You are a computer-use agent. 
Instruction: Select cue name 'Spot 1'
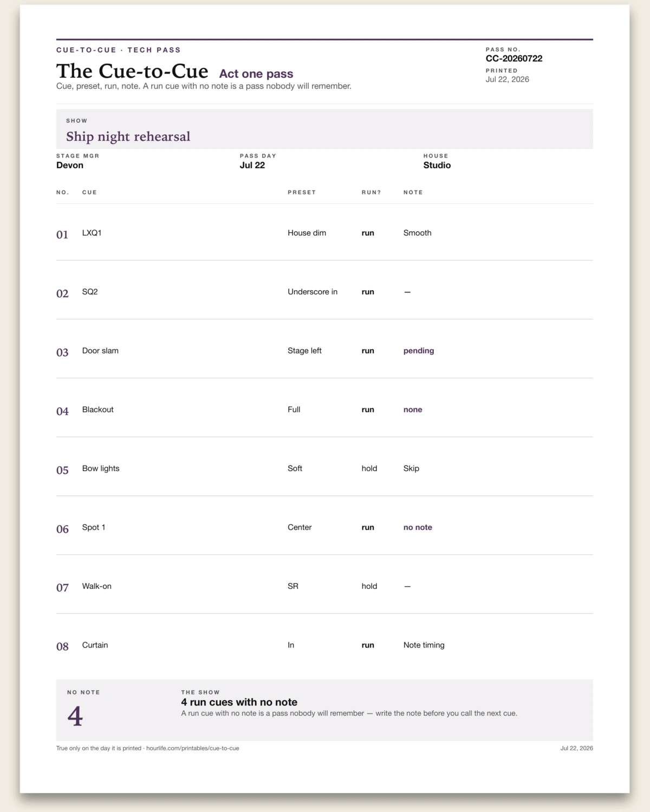click(x=94, y=527)
